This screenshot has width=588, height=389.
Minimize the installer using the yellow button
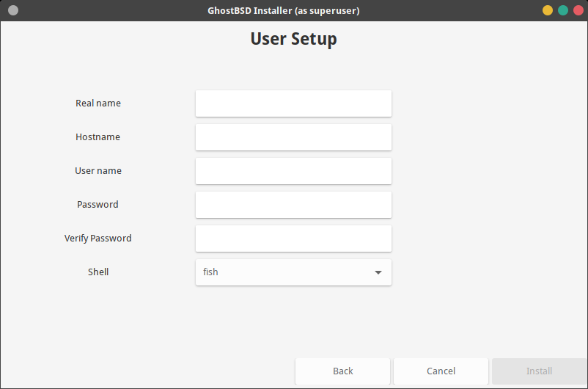(x=548, y=10)
